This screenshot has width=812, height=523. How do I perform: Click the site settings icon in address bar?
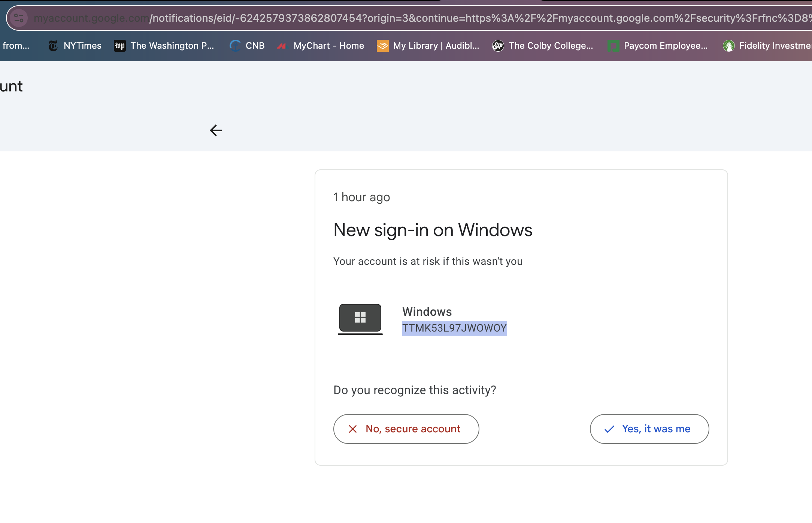coord(18,18)
